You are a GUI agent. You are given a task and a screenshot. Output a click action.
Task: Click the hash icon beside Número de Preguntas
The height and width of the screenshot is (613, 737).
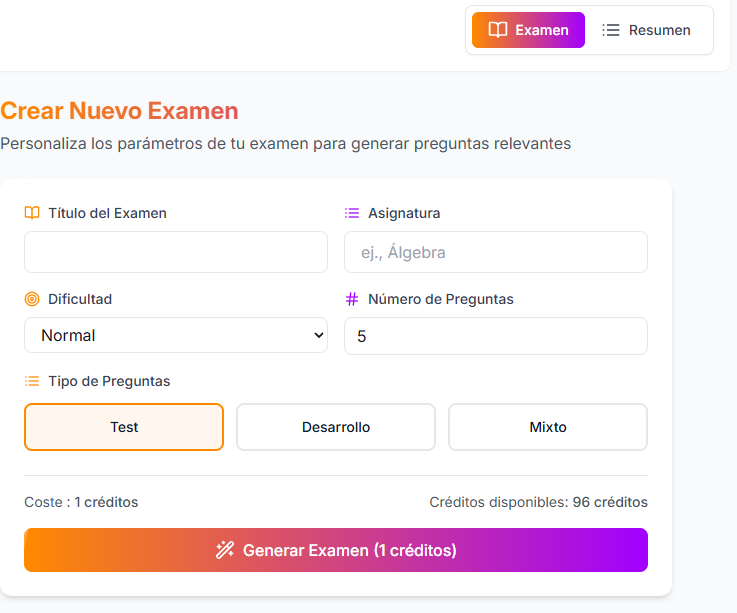(352, 299)
